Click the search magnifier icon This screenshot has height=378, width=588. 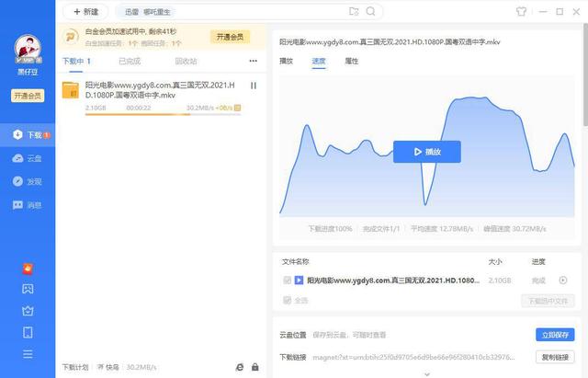tap(370, 11)
